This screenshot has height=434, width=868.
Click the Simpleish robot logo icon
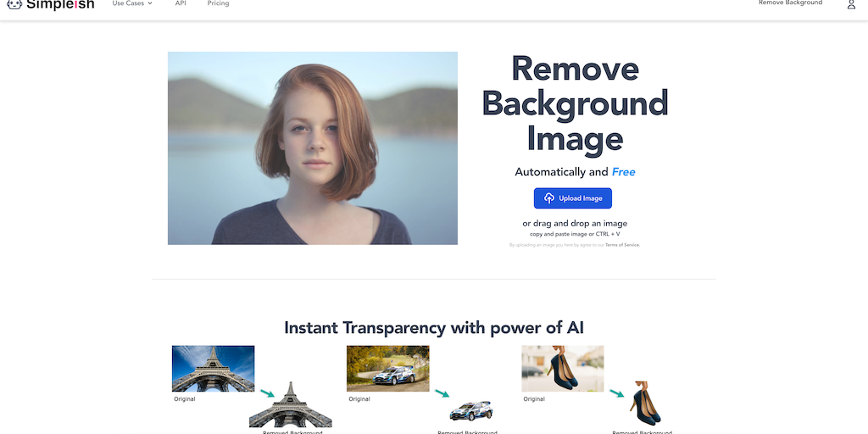pos(15,4)
